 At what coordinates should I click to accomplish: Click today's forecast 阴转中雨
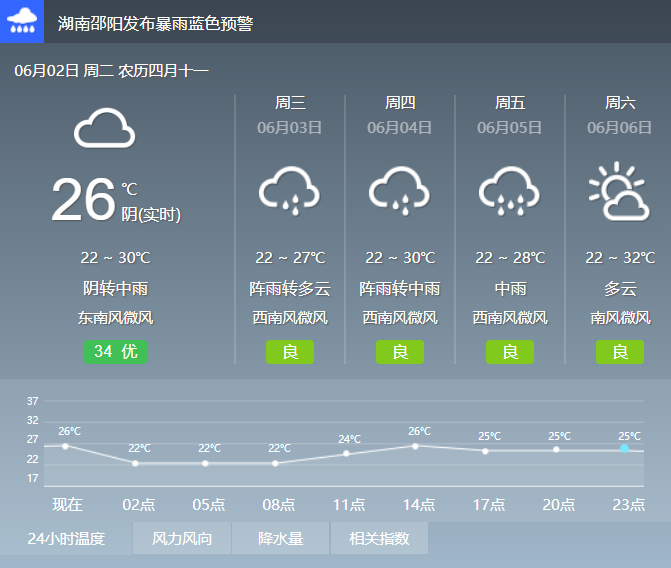coord(116,288)
